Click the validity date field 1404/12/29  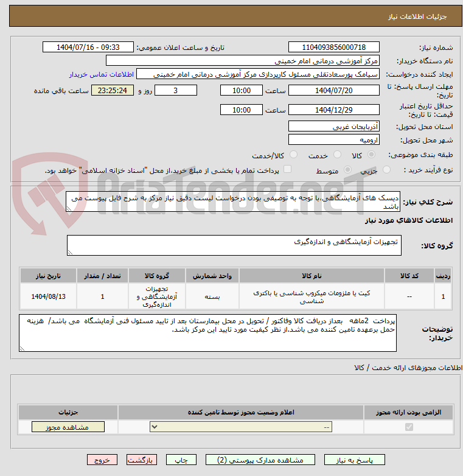click(334, 110)
